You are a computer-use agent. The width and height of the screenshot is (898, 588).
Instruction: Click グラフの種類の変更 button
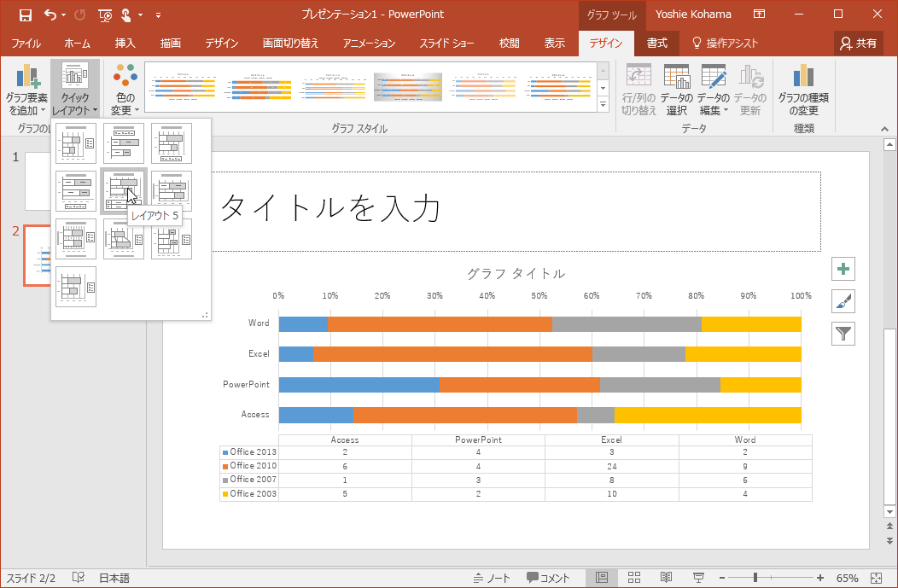point(803,90)
